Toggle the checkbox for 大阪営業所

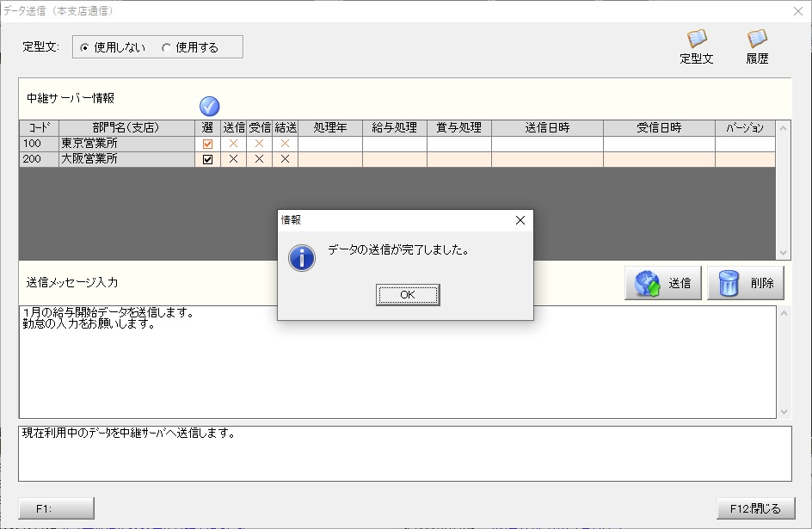click(x=207, y=159)
